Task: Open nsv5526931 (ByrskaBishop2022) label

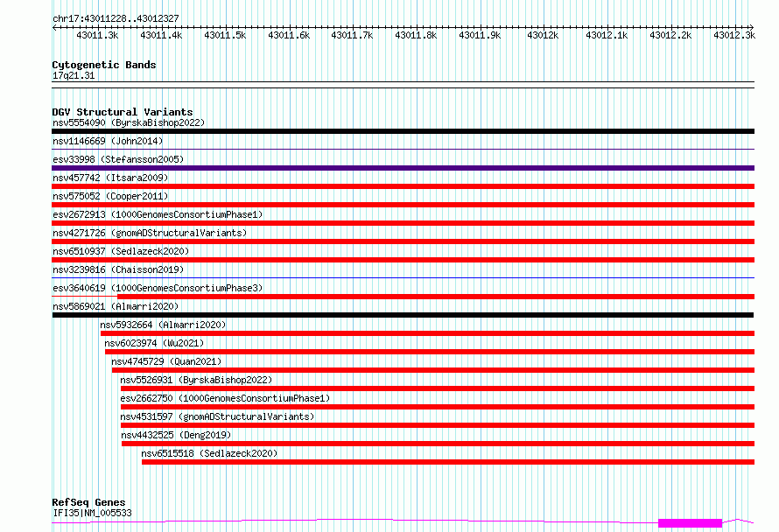Action: pos(196,380)
